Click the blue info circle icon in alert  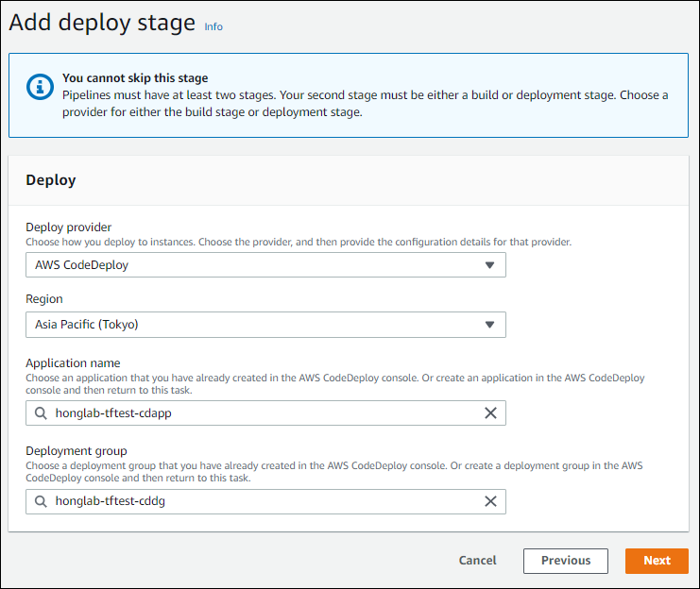[x=40, y=87]
